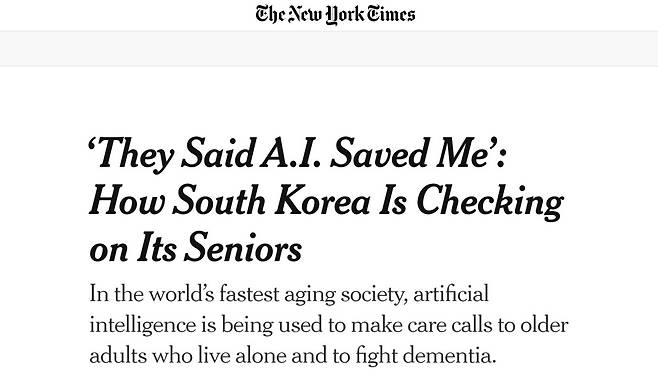
Task: Click the word 'artificial' in the summary
Action: 451,294
